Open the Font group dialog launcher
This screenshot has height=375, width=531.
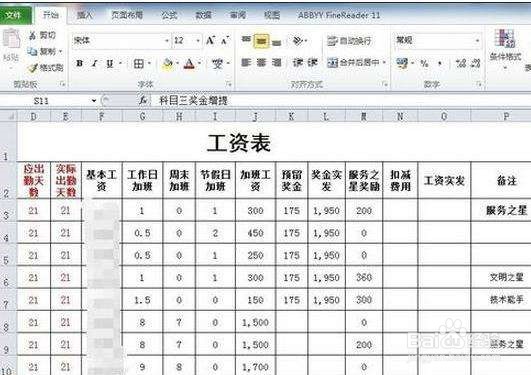coord(229,84)
